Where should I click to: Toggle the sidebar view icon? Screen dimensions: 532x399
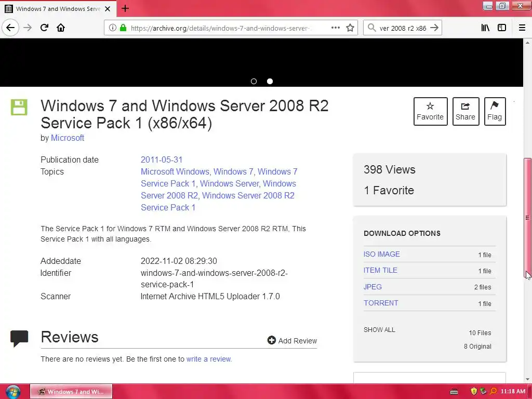(x=502, y=28)
